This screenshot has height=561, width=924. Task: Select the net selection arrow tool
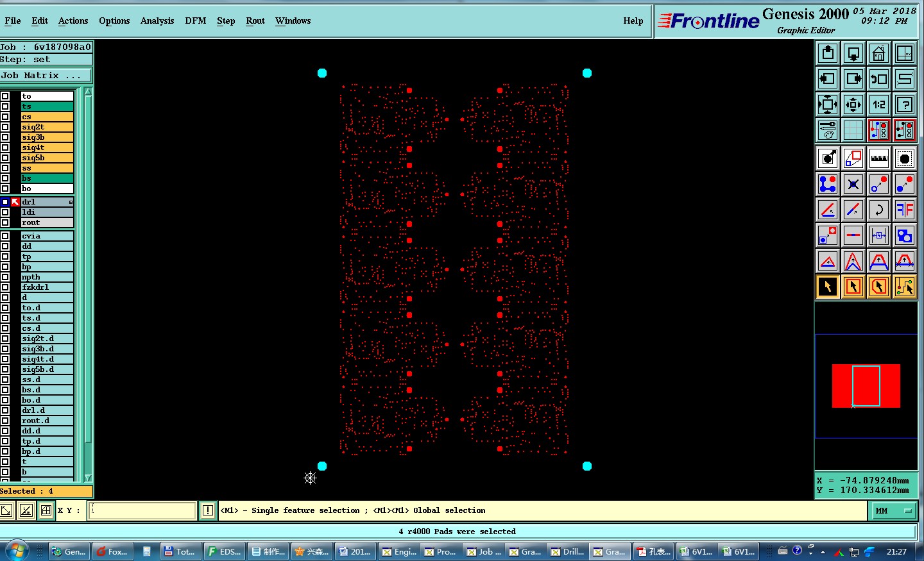click(x=905, y=287)
